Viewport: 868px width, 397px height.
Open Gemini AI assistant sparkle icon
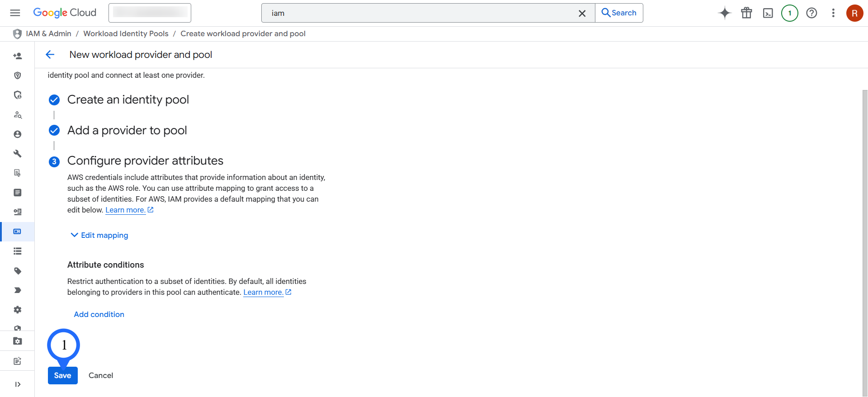pyautogui.click(x=724, y=13)
